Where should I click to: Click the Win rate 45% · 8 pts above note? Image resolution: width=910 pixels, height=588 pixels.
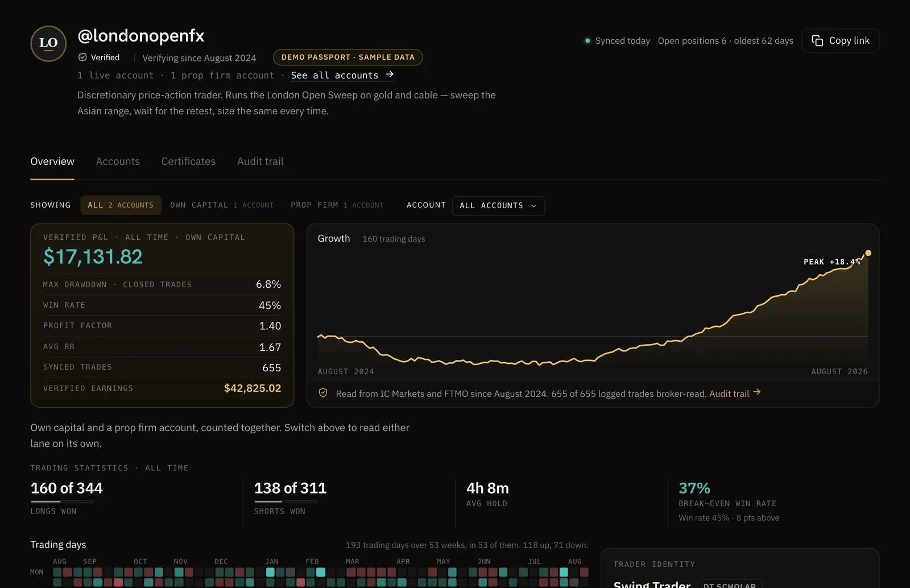pos(729,518)
